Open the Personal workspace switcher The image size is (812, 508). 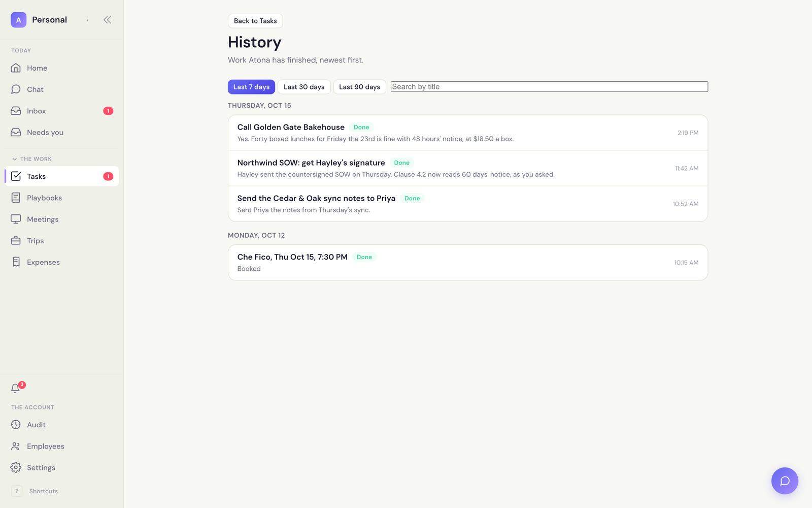(x=49, y=20)
